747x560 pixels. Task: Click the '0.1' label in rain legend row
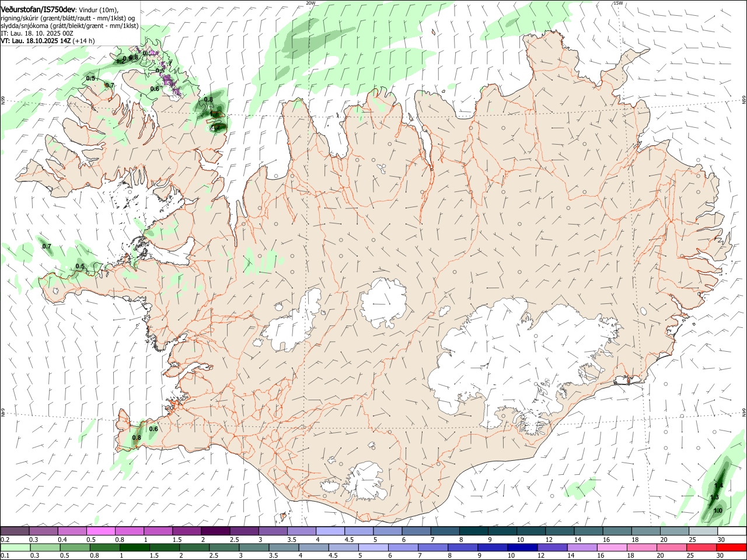pos(5,556)
